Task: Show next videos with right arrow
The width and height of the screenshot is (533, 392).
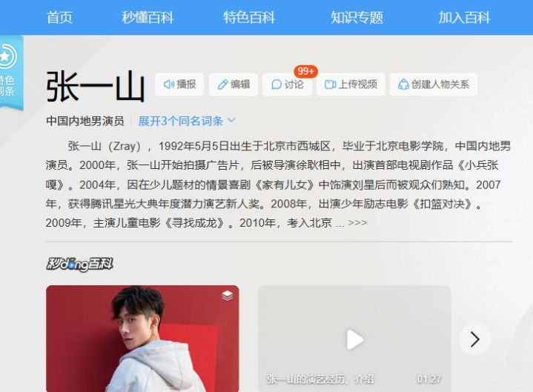Action: [x=475, y=339]
